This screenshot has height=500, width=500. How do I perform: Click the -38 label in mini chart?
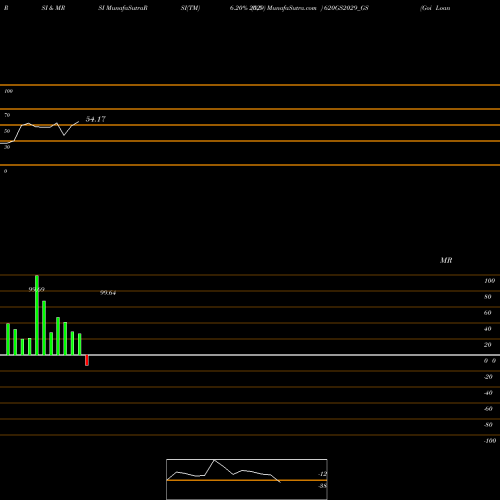pyautogui.click(x=322, y=486)
